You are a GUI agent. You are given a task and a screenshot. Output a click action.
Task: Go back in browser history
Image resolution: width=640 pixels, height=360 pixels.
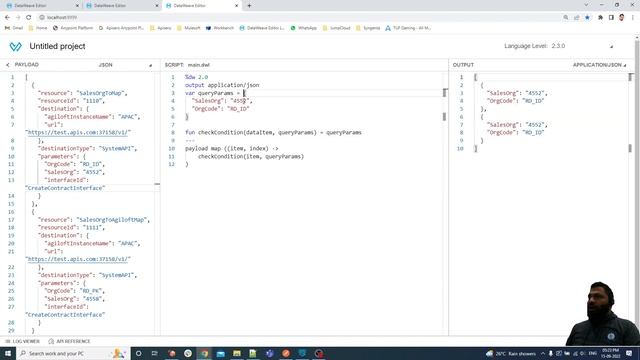click(7, 18)
